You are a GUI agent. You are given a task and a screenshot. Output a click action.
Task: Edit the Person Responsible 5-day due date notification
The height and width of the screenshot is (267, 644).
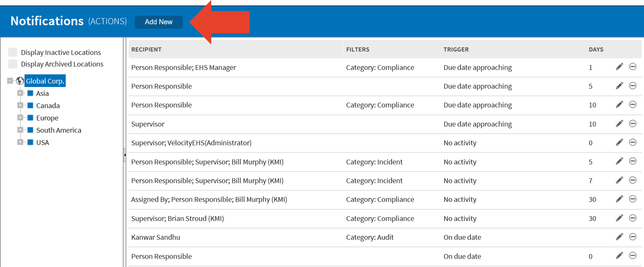click(620, 85)
